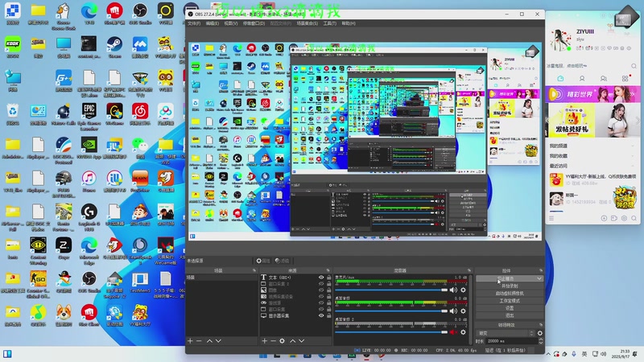Remove the selected source with the minus icon
644x362 pixels.
[273, 340]
